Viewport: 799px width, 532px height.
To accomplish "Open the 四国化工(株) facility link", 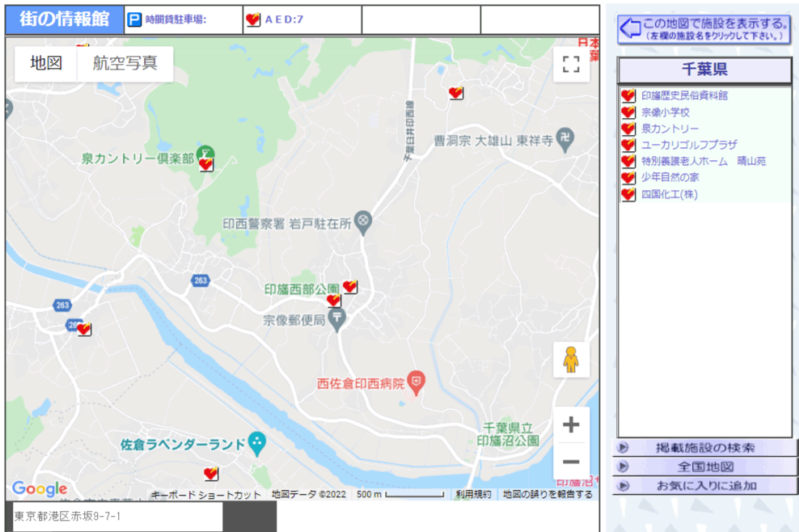I will pos(669,194).
